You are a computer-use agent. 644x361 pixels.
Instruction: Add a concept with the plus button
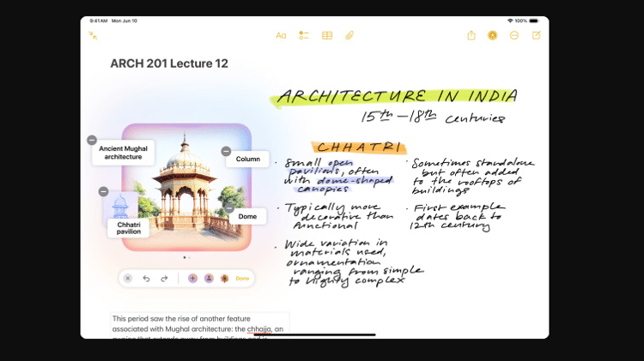pyautogui.click(x=192, y=279)
